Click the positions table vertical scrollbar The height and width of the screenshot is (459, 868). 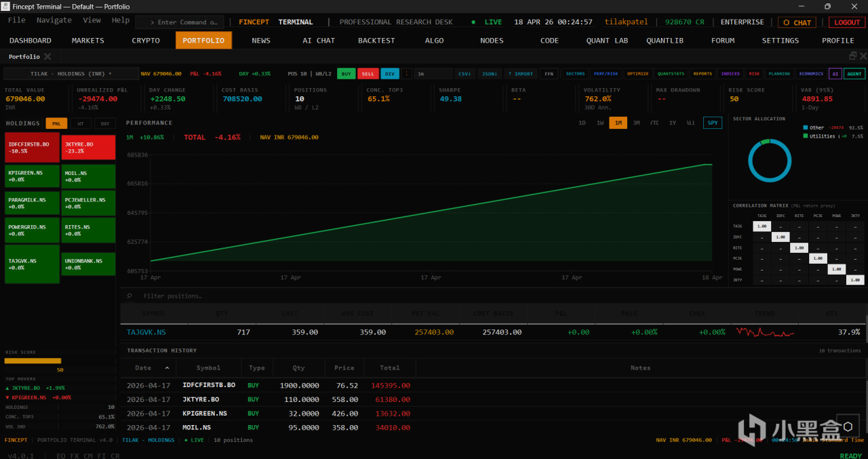click(866, 329)
